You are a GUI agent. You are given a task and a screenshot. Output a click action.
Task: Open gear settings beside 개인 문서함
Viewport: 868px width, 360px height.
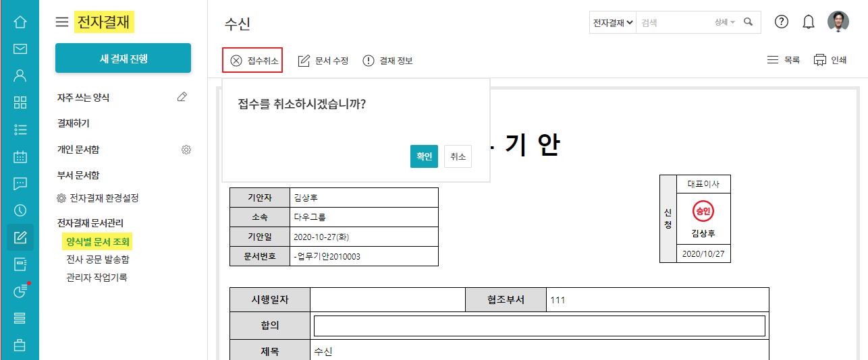click(186, 150)
